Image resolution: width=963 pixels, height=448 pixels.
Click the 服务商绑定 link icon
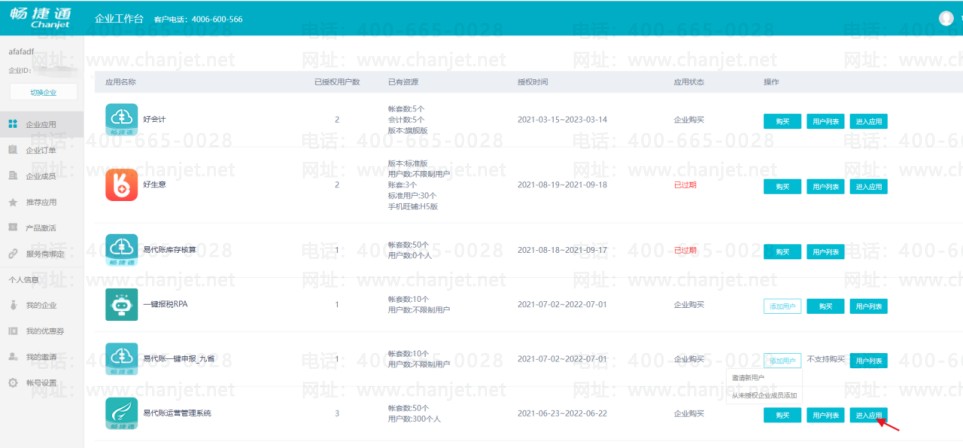coord(13,254)
